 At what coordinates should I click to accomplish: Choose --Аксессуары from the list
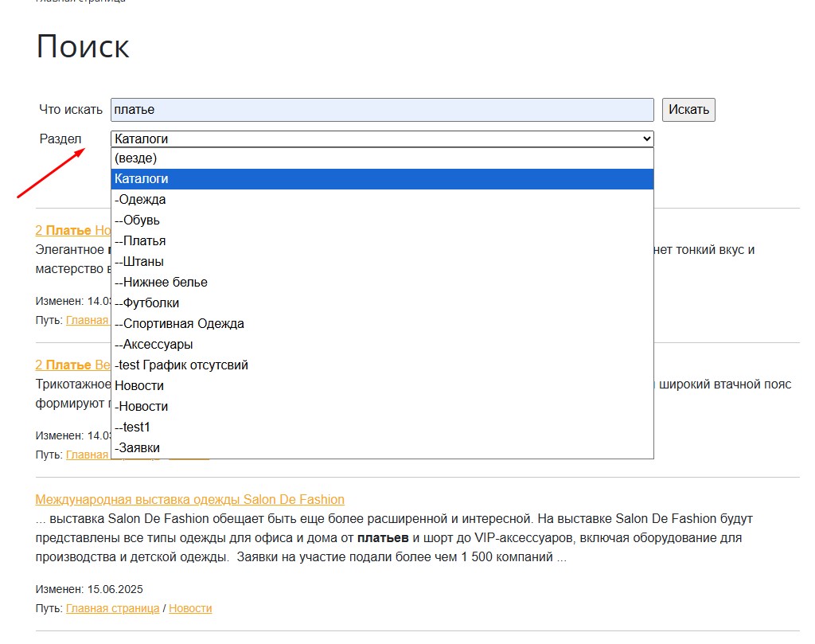(x=154, y=345)
